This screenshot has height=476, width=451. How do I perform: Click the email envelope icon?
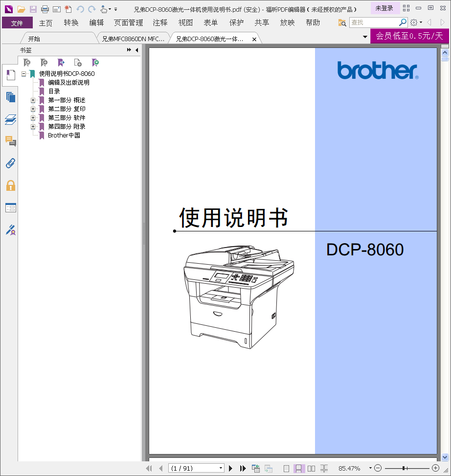pyautogui.click(x=57, y=9)
